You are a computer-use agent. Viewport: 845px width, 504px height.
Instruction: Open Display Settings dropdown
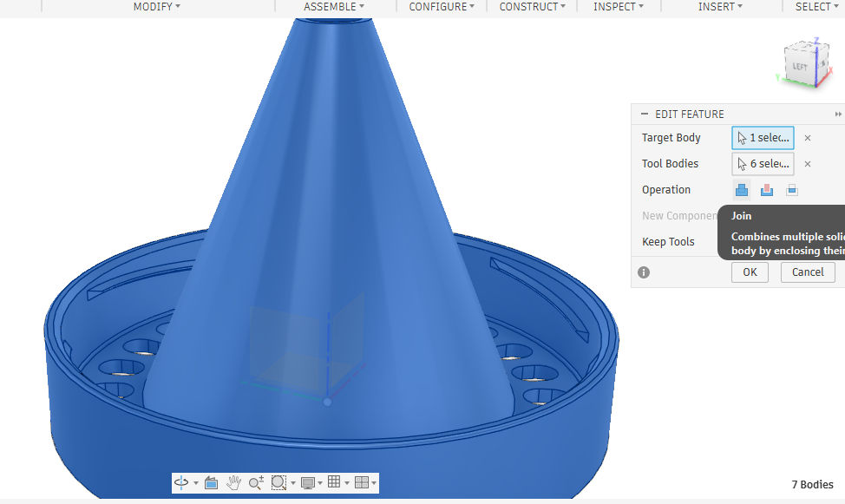coord(311,483)
